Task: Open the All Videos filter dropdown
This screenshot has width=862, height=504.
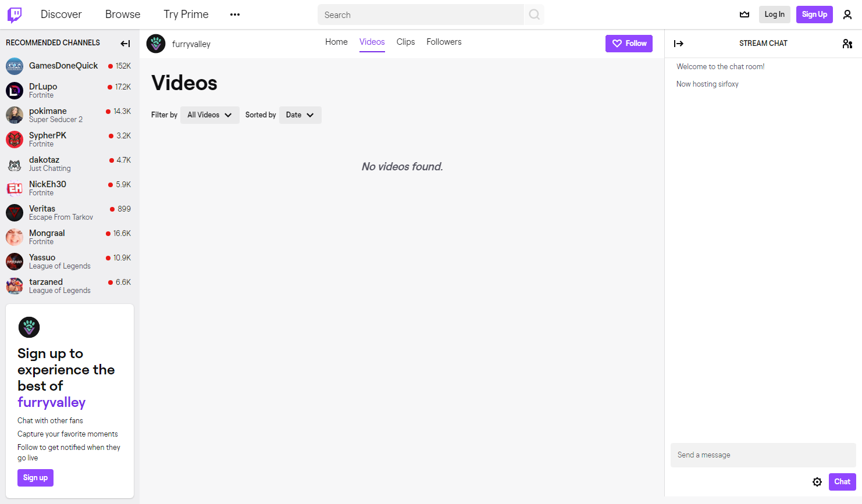Action: (209, 115)
